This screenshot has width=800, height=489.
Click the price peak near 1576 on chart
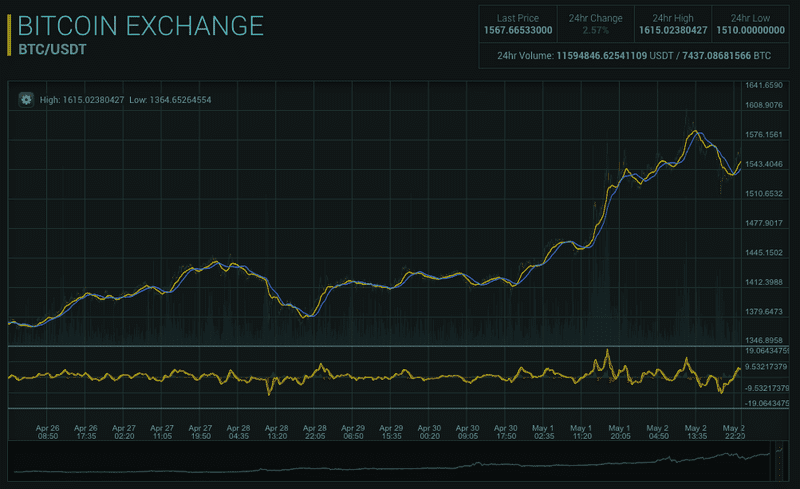point(695,132)
